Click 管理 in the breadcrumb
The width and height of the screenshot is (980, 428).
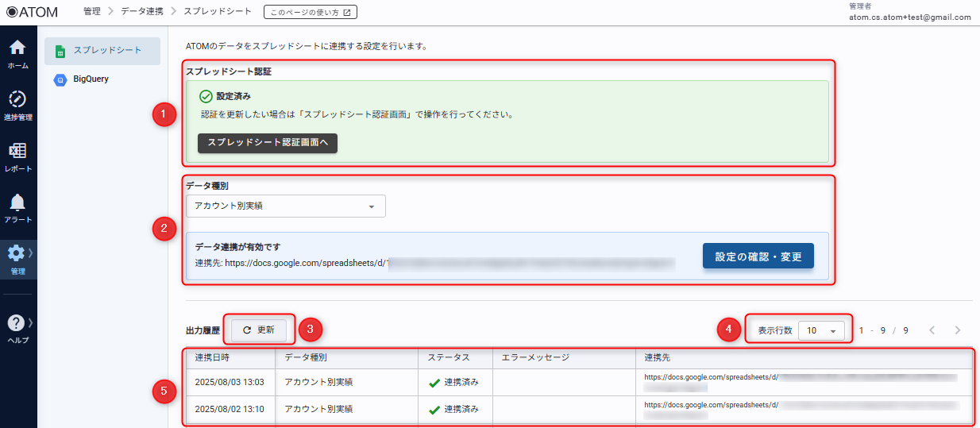(91, 12)
